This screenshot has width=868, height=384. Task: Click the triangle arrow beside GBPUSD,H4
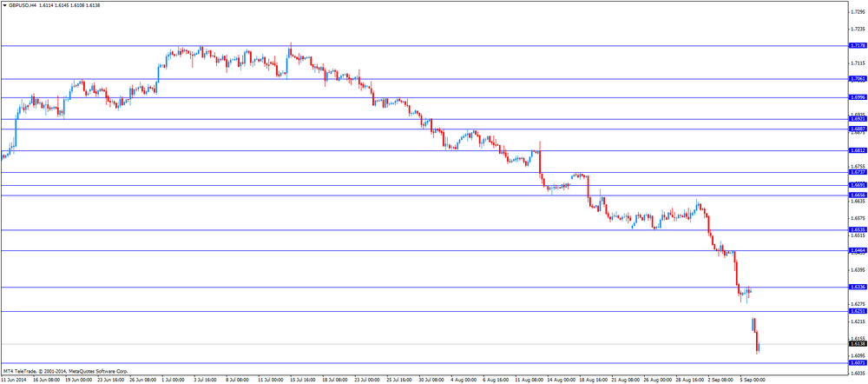click(x=4, y=5)
